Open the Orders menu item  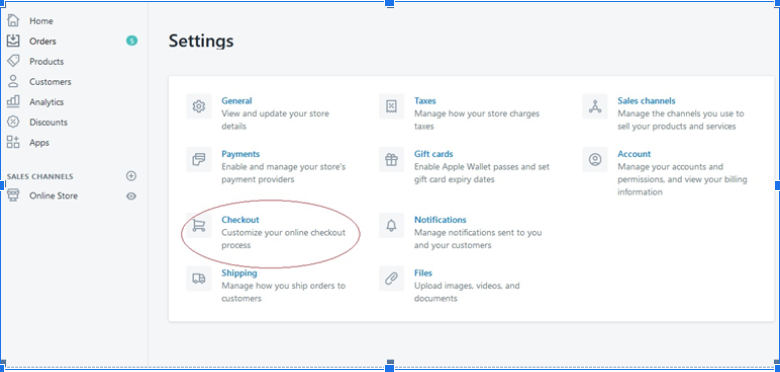coord(43,41)
